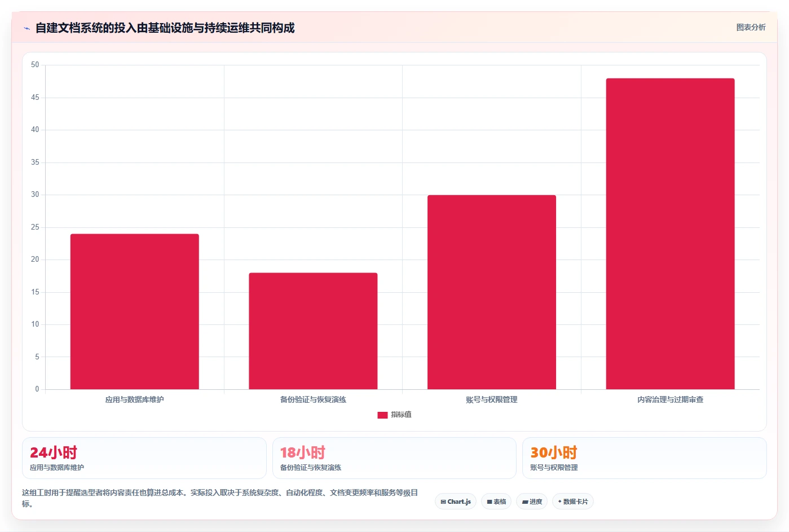
Task: Select the 账号与权限管理 bar in chart
Action: (492, 292)
